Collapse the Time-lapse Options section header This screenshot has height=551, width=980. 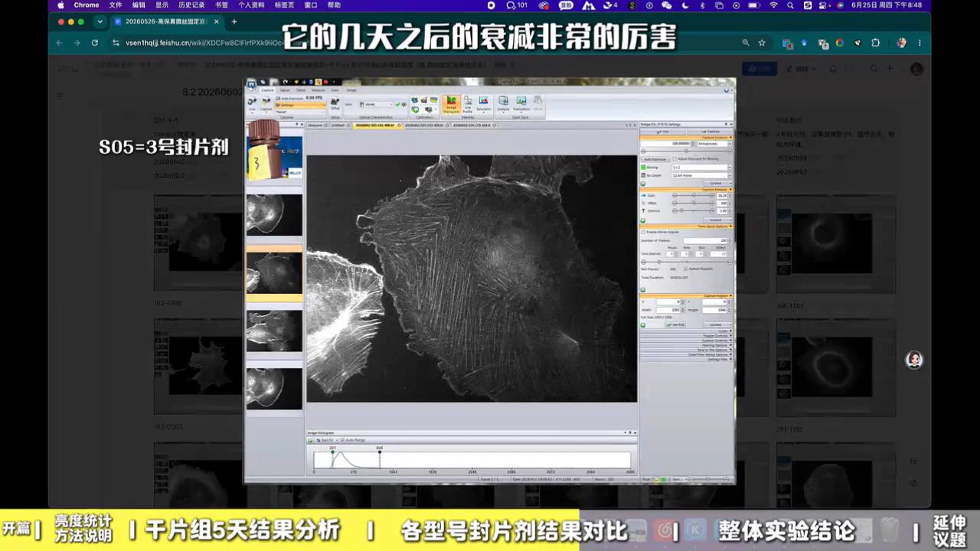click(x=686, y=227)
